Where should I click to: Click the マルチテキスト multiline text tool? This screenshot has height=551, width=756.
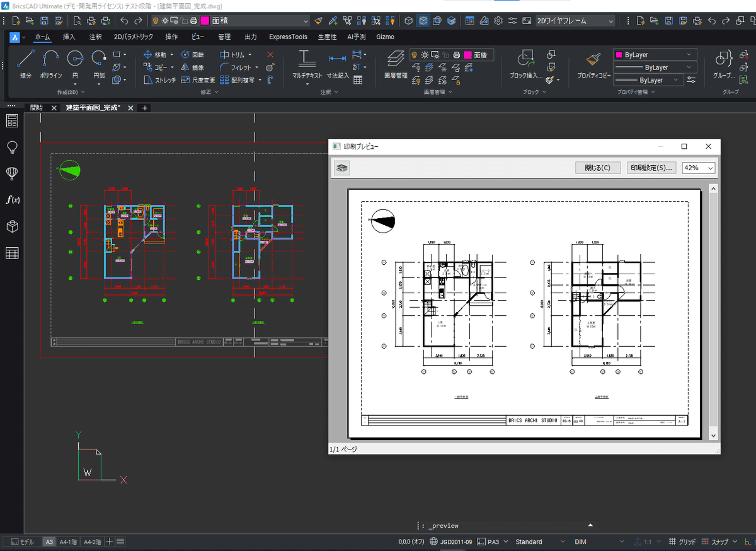click(307, 64)
